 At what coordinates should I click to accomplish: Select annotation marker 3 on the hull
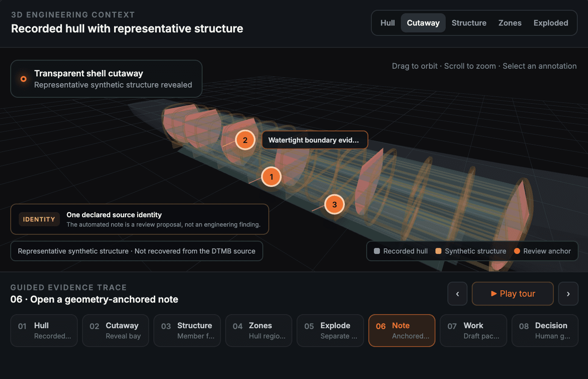coord(335,204)
